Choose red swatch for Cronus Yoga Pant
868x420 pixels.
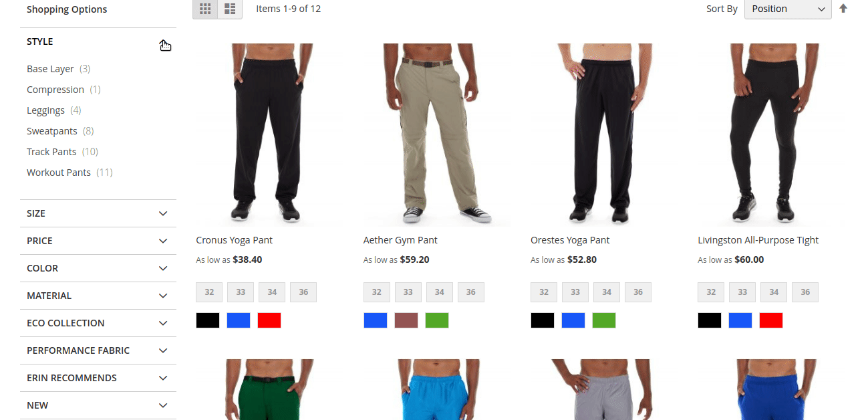coord(269,320)
